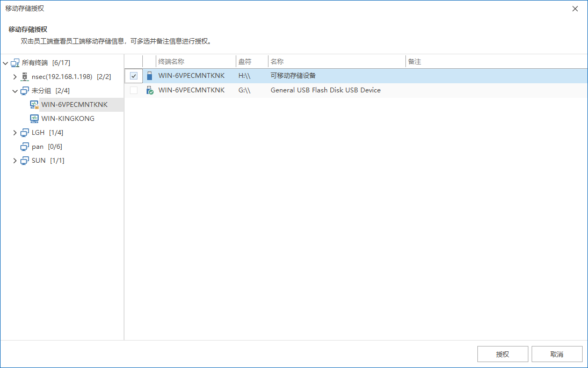Screen dimensions: 588x368
Task: Click the 授权 button
Action: pyautogui.click(x=503, y=354)
